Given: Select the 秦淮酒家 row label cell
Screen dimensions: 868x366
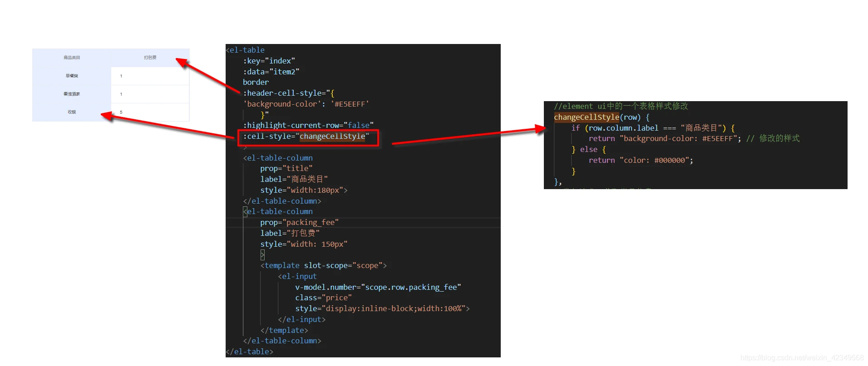Looking at the screenshot, I should [x=72, y=94].
